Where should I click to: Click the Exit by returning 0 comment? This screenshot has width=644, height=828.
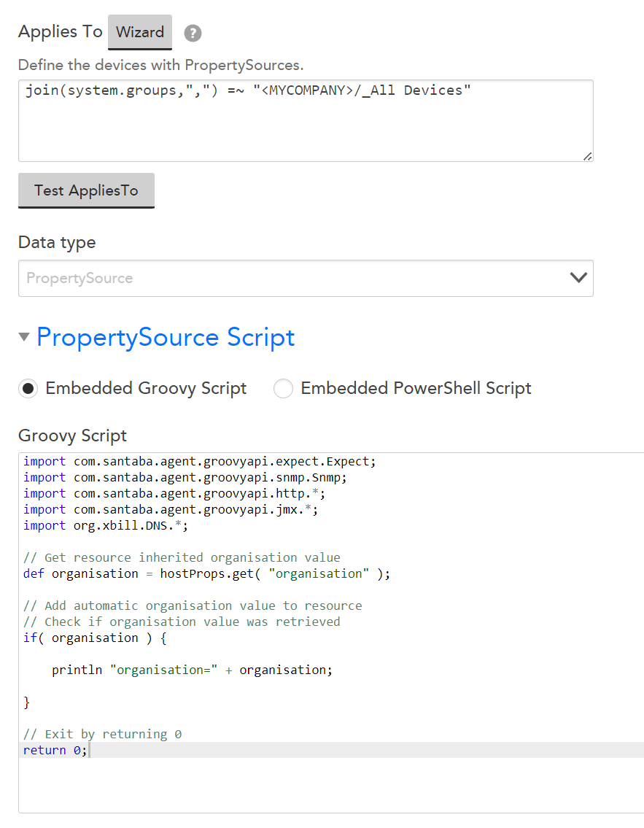pos(102,735)
